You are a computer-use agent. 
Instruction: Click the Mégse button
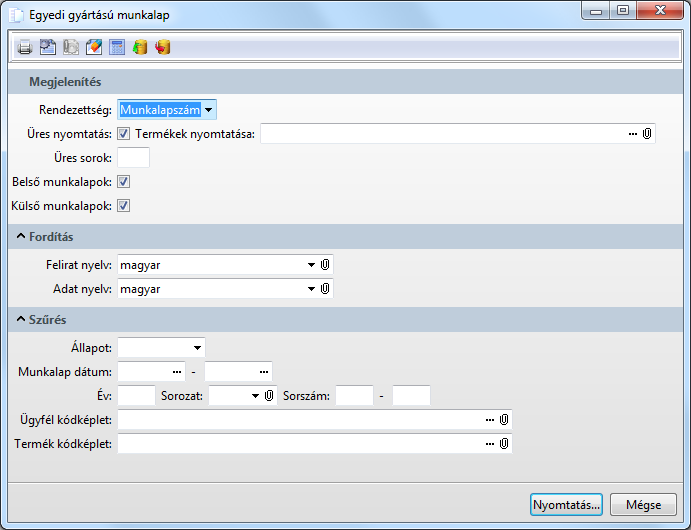643,504
